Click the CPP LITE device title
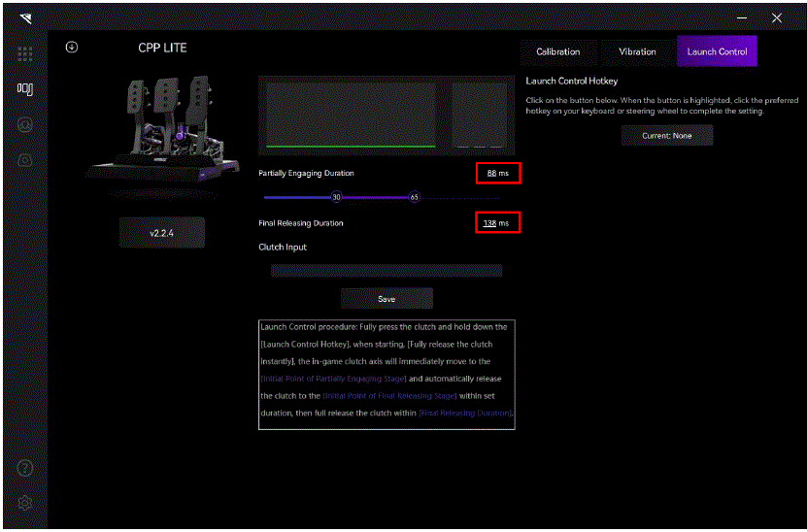 tap(162, 48)
